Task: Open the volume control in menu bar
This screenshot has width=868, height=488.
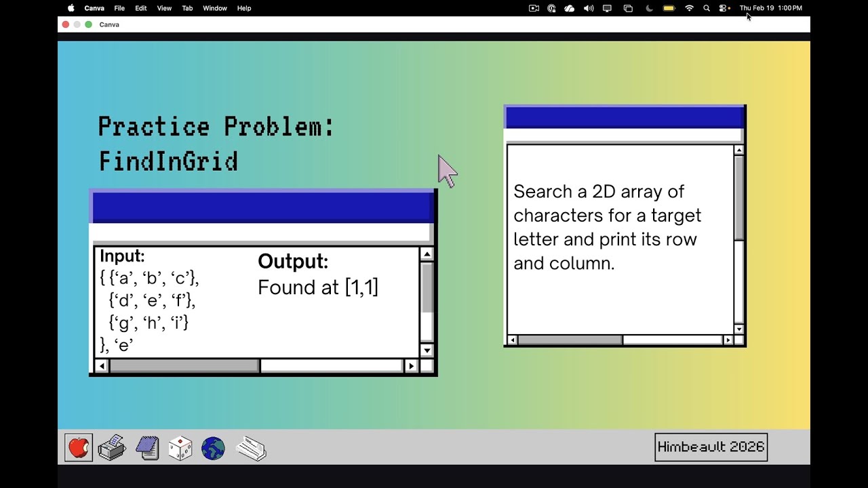Action: click(x=589, y=8)
